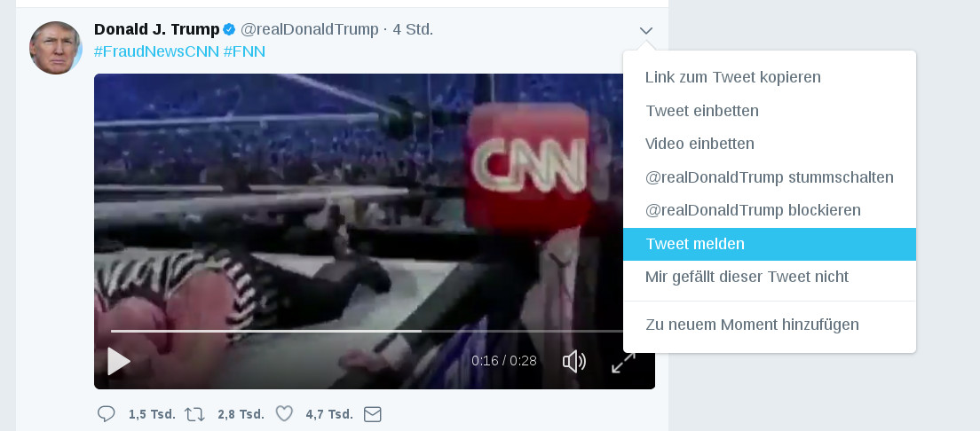Open direct message envelope icon
The width and height of the screenshot is (980, 431).
coord(373,414)
